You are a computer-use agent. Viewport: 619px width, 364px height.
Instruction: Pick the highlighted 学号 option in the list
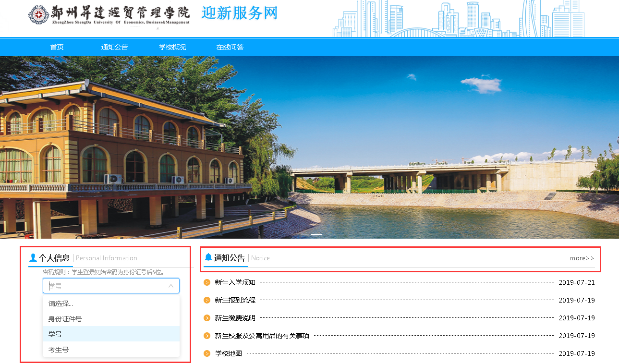pyautogui.click(x=55, y=334)
